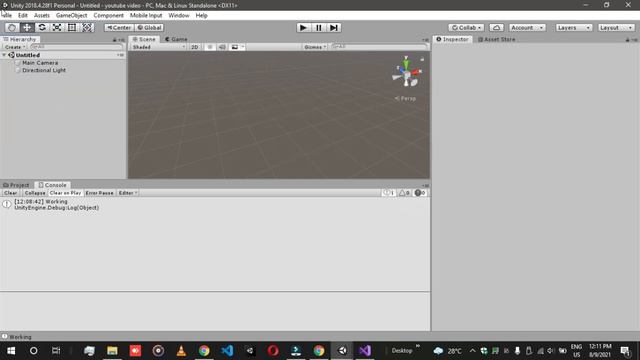640x360 pixels.
Task: Open the Layout dropdown
Action: pos(616,27)
